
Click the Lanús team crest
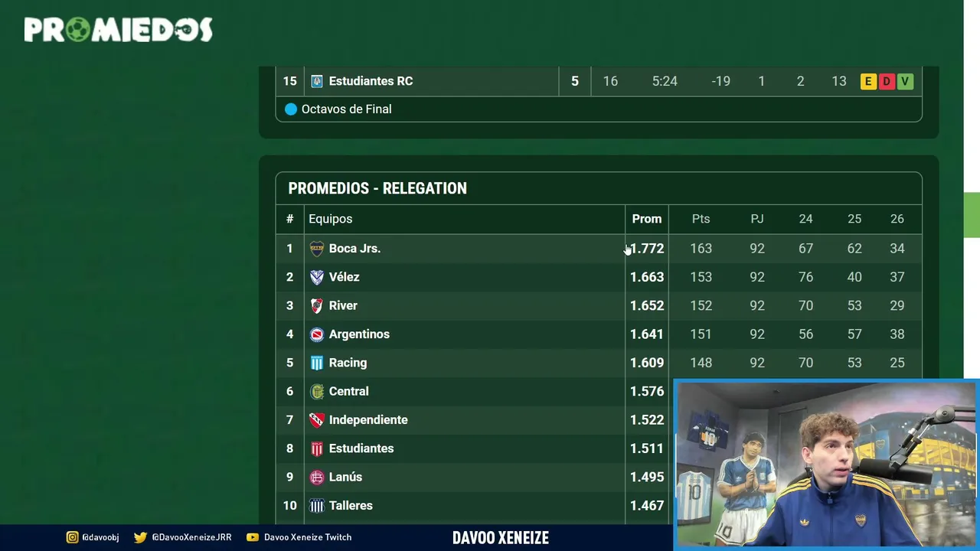[x=317, y=477]
